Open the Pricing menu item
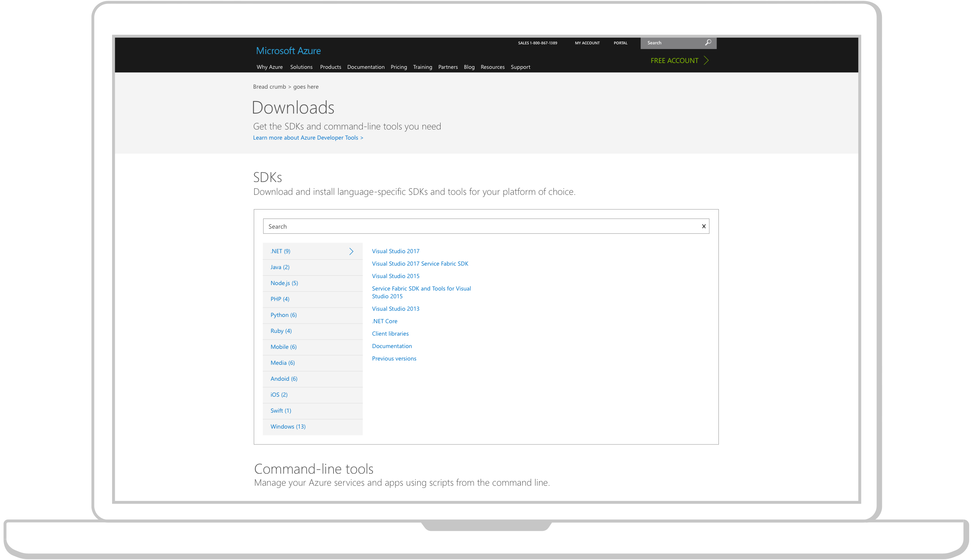Image resolution: width=973 pixels, height=560 pixels. [399, 67]
